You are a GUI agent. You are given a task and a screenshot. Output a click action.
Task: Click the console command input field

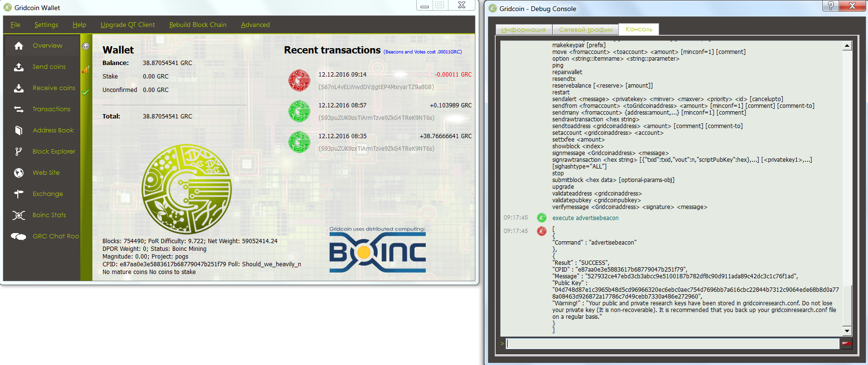tap(673, 343)
